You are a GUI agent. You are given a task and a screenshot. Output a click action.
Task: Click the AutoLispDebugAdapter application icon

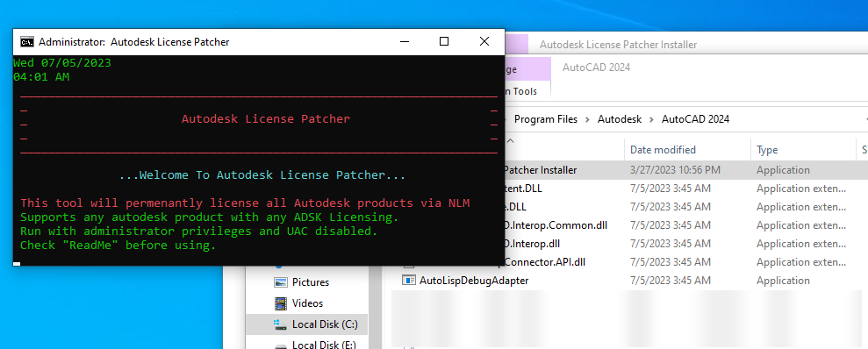pyautogui.click(x=408, y=281)
